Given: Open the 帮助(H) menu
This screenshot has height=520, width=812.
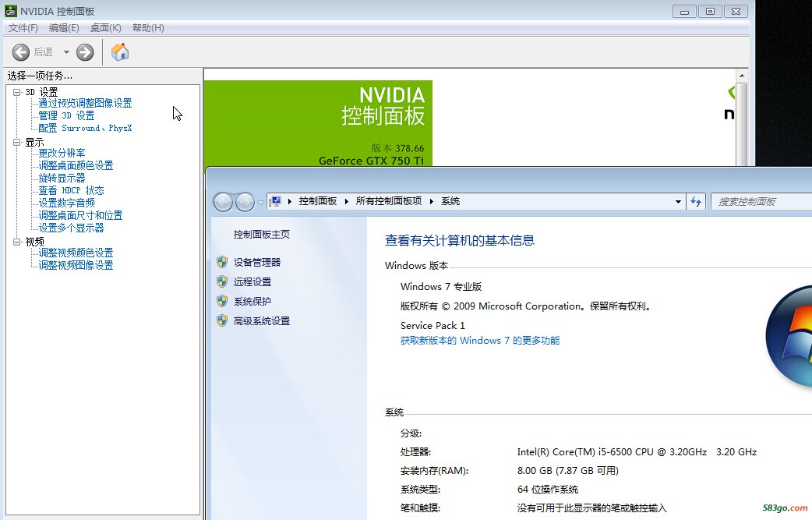Looking at the screenshot, I should pos(148,28).
